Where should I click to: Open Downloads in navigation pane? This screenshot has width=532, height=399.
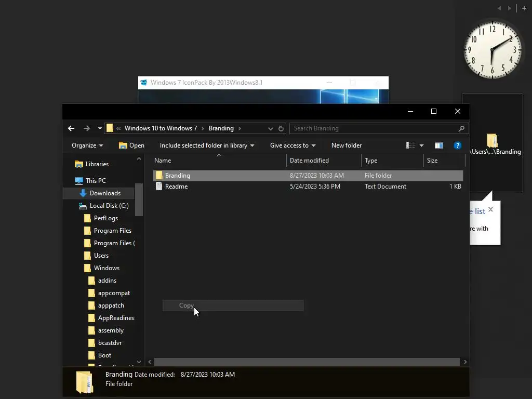(x=100, y=193)
